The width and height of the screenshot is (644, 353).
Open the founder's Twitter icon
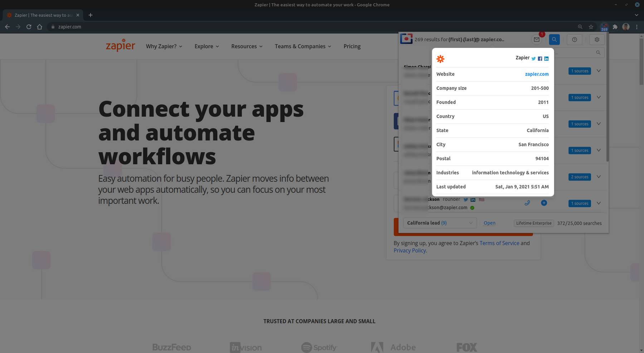coord(466,200)
